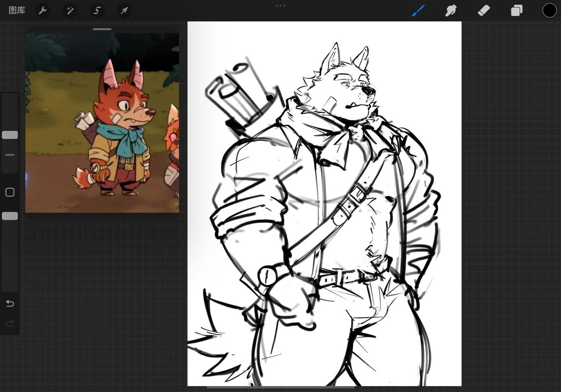Click the reference window grab handle
This screenshot has height=392, width=561.
[102, 29]
